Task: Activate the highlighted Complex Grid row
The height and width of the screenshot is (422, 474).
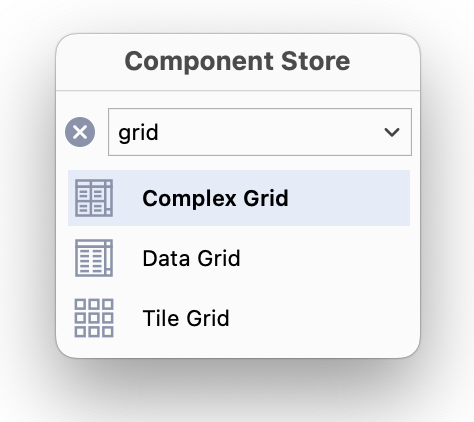Action: [x=239, y=198]
